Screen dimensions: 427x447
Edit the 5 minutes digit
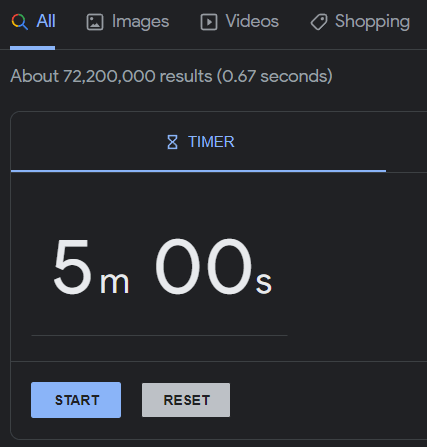(x=72, y=267)
